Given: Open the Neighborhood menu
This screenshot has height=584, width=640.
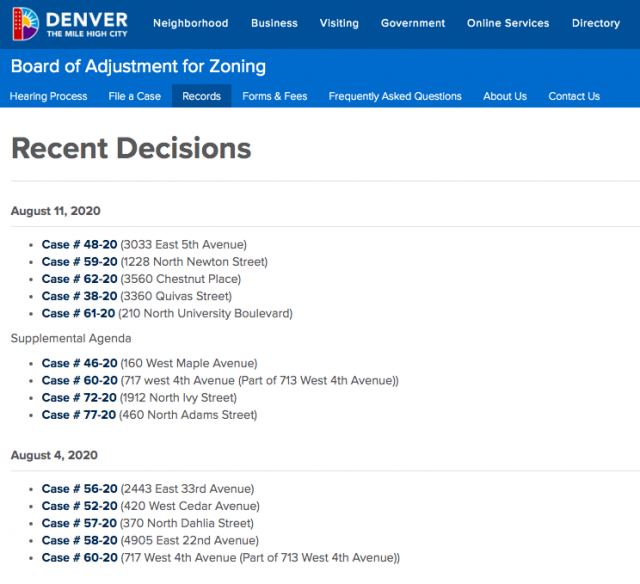Looking at the screenshot, I should [191, 23].
